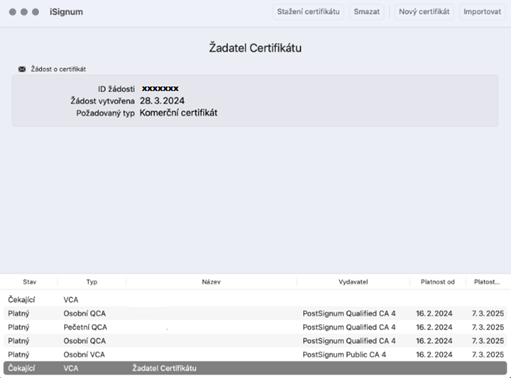This screenshot has height=379, width=511.
Task: Create a new certificate with Nový certifikát
Action: point(424,12)
